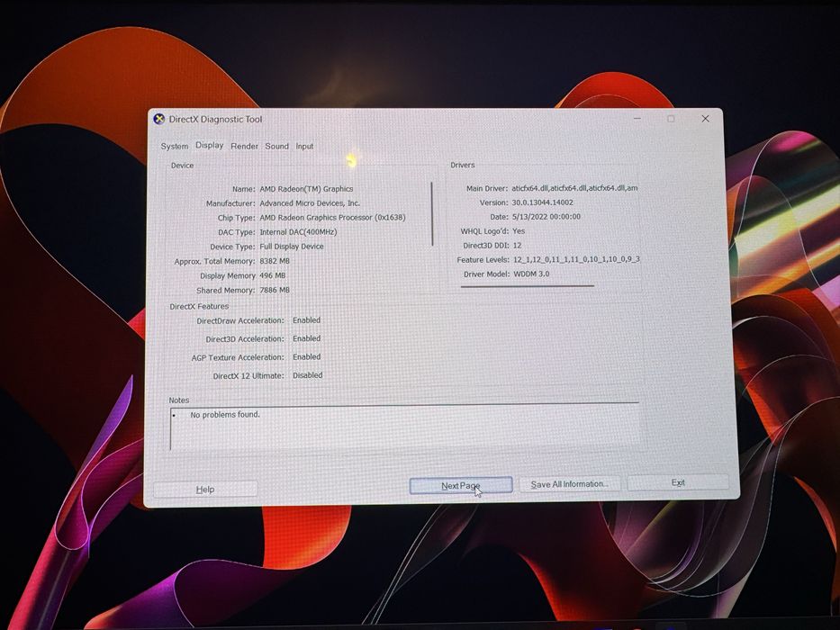Click Direct3D DDI value '12'

click(517, 246)
